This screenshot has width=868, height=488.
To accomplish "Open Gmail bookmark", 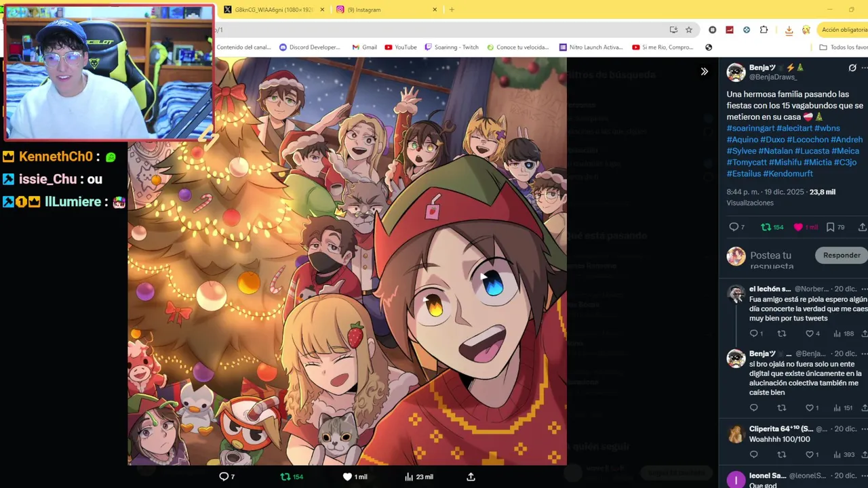I will click(x=364, y=47).
